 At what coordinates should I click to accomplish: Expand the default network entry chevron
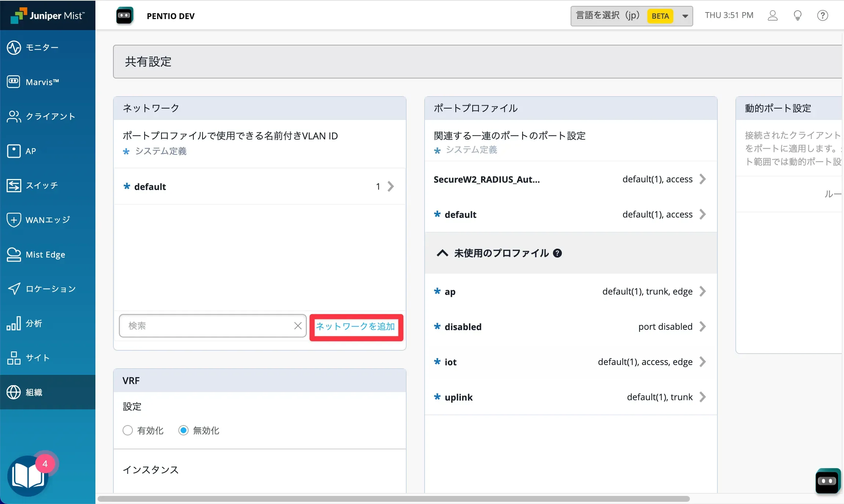coord(391,186)
